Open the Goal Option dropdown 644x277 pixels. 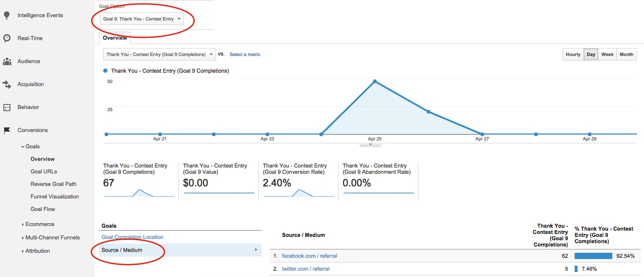pos(142,19)
